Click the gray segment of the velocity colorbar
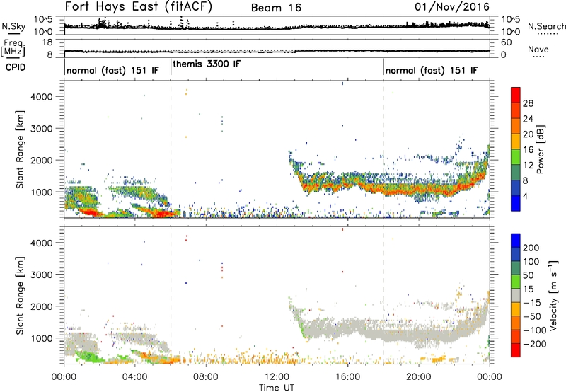The width and height of the screenshot is (566, 392). [x=516, y=295]
